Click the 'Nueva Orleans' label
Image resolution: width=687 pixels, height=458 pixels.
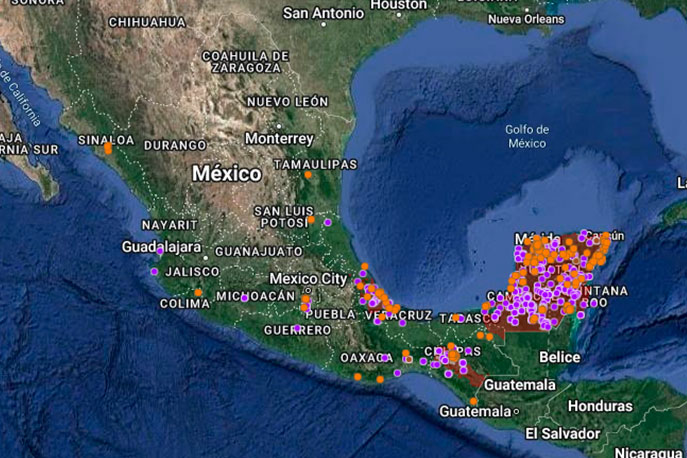[526, 19]
